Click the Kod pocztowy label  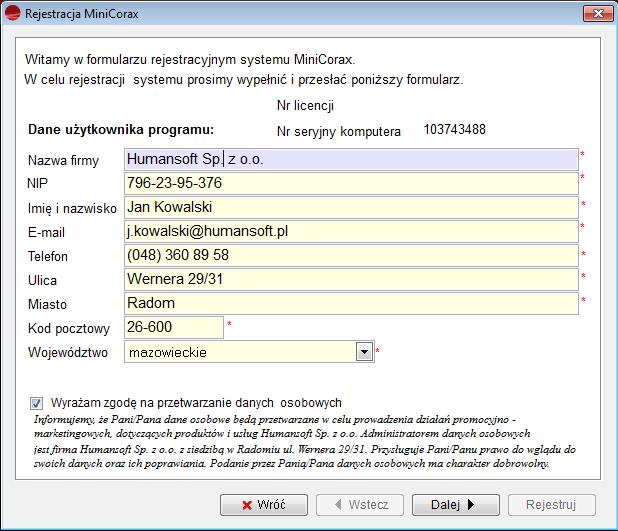click(x=69, y=328)
